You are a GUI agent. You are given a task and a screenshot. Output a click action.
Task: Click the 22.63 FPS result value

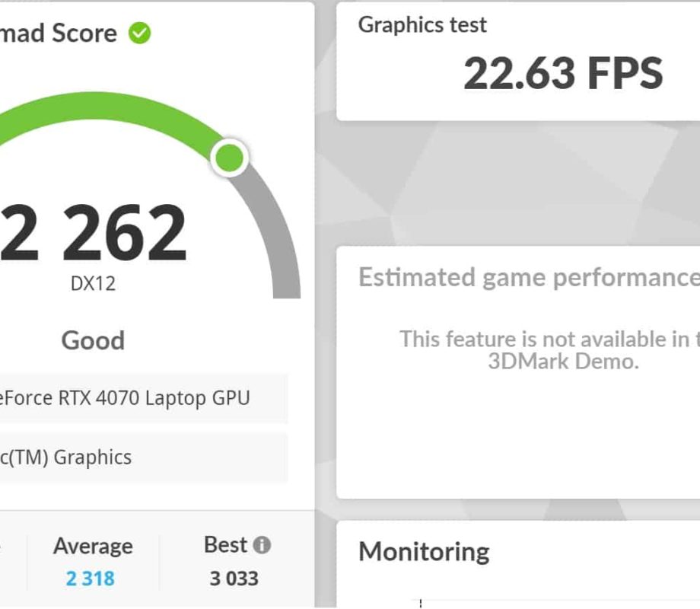point(563,73)
